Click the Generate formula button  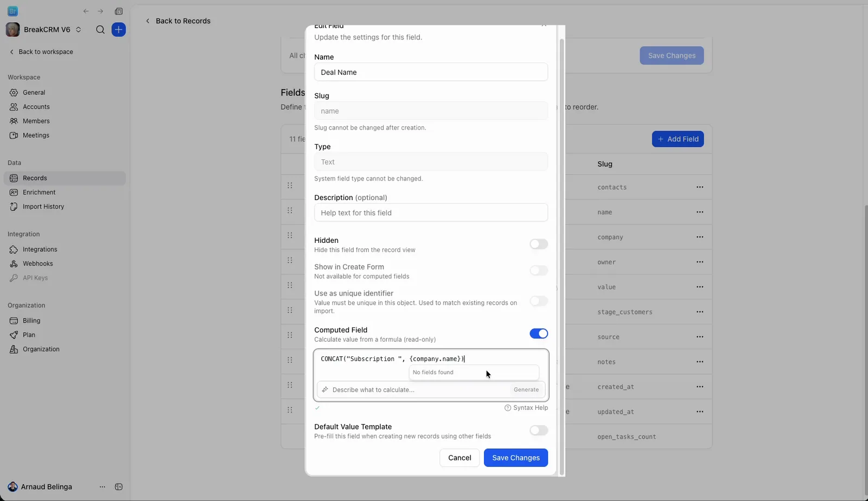526,390
